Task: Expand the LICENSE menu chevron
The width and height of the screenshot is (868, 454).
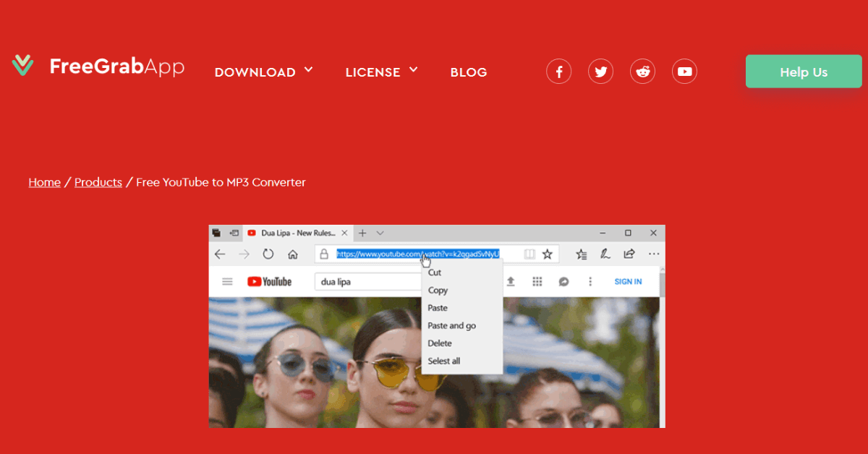Action: tap(414, 69)
